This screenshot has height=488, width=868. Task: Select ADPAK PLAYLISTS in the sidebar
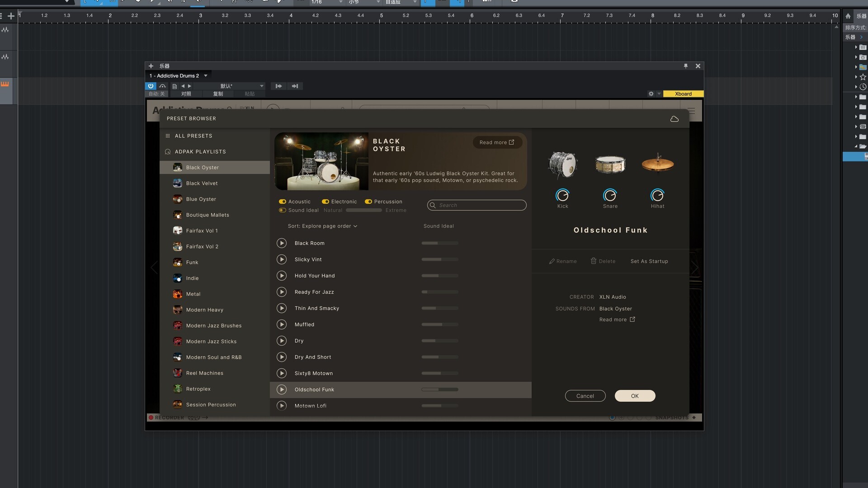point(200,151)
